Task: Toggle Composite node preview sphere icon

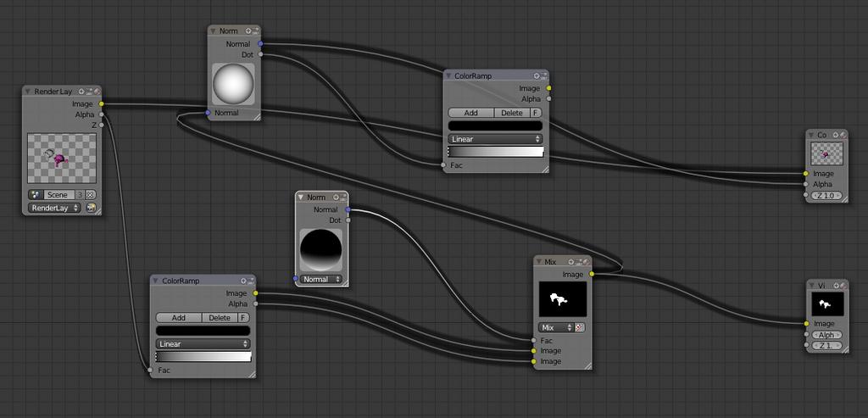Action: click(x=843, y=135)
